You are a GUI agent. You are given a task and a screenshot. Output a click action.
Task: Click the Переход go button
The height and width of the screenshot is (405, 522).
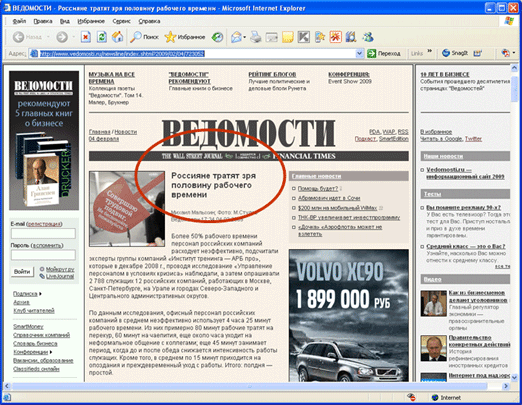384,53
